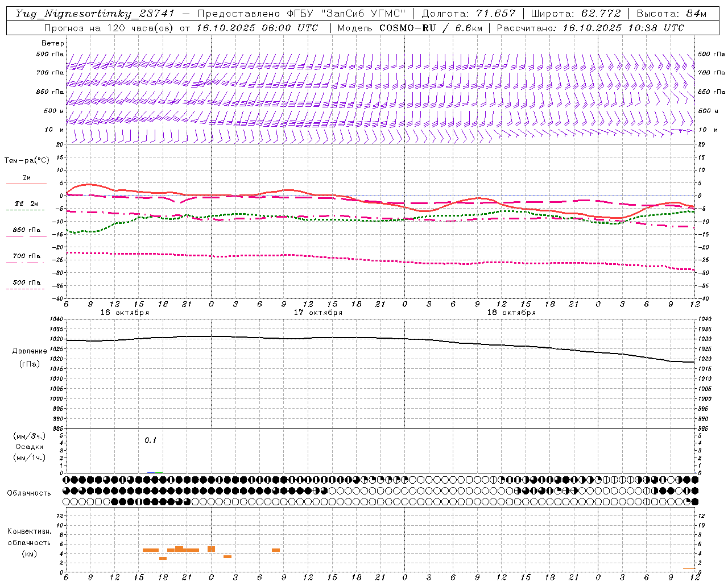Click the station title Yug_Nignesortimky_23741
The image size is (728, 582).
(95, 14)
